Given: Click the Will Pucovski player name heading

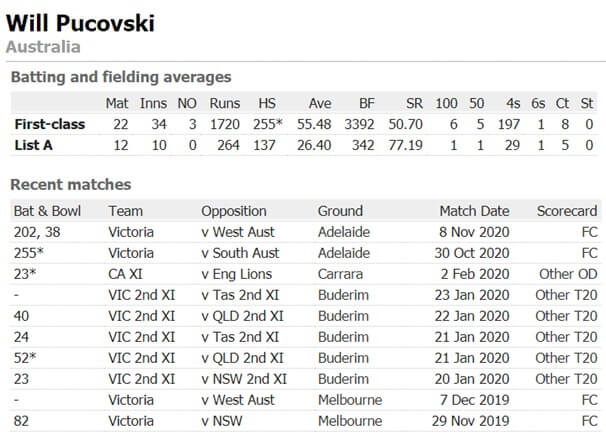Looking at the screenshot, I should (x=86, y=21).
